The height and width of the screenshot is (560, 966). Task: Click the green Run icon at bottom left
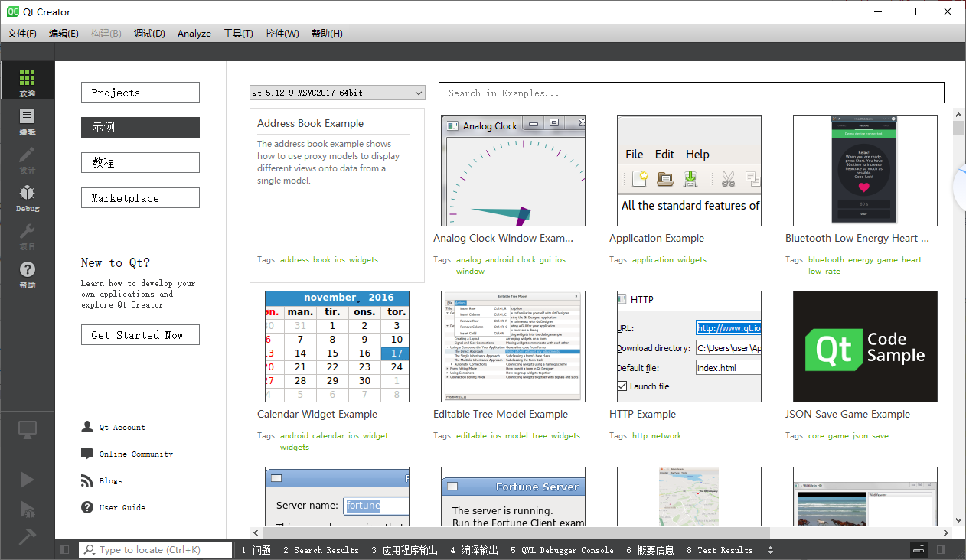27,480
